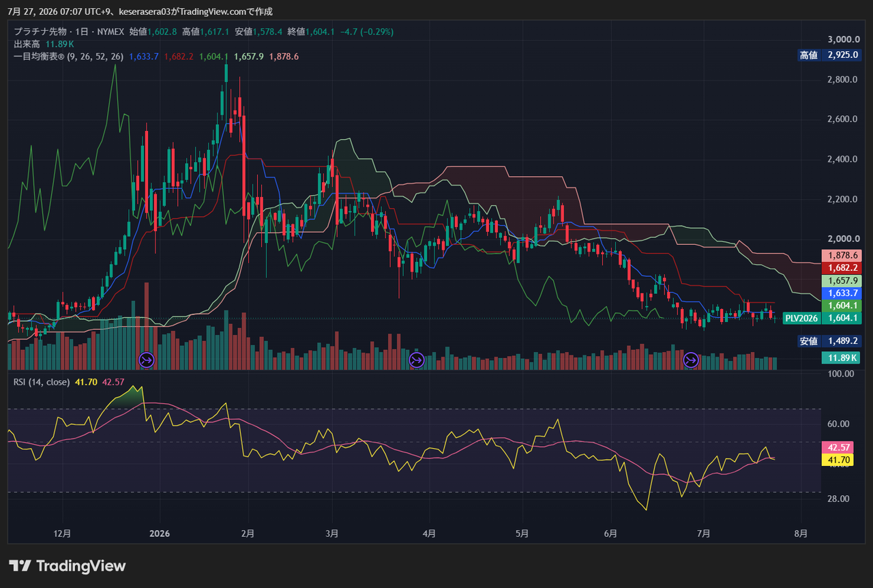
Task: Click the 3月 label on the time axis
Action: click(x=332, y=533)
